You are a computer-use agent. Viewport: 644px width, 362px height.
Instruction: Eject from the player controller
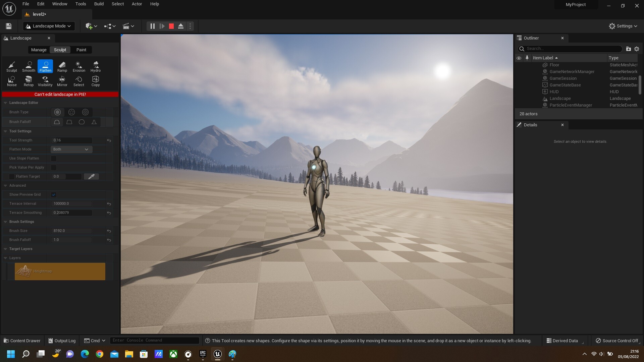click(x=181, y=26)
